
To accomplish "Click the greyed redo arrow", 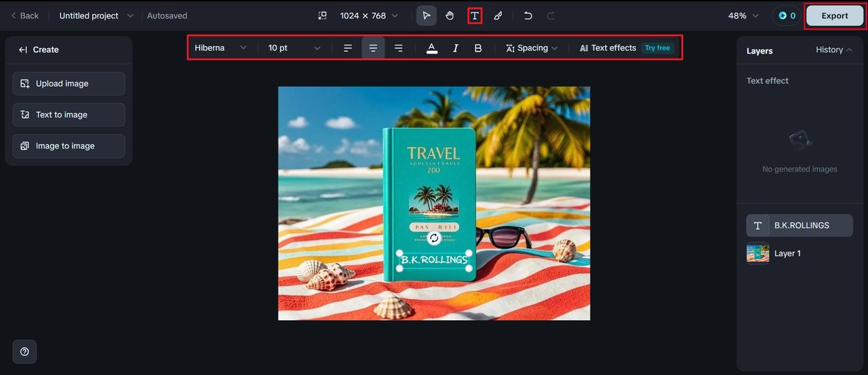I will point(551,16).
